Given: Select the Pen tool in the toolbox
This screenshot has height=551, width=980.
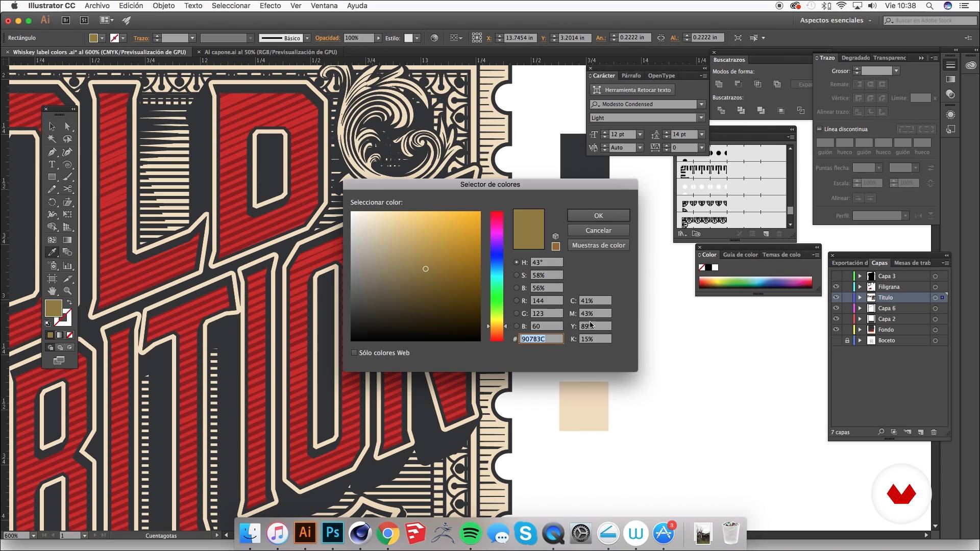Looking at the screenshot, I should pos(52,152).
